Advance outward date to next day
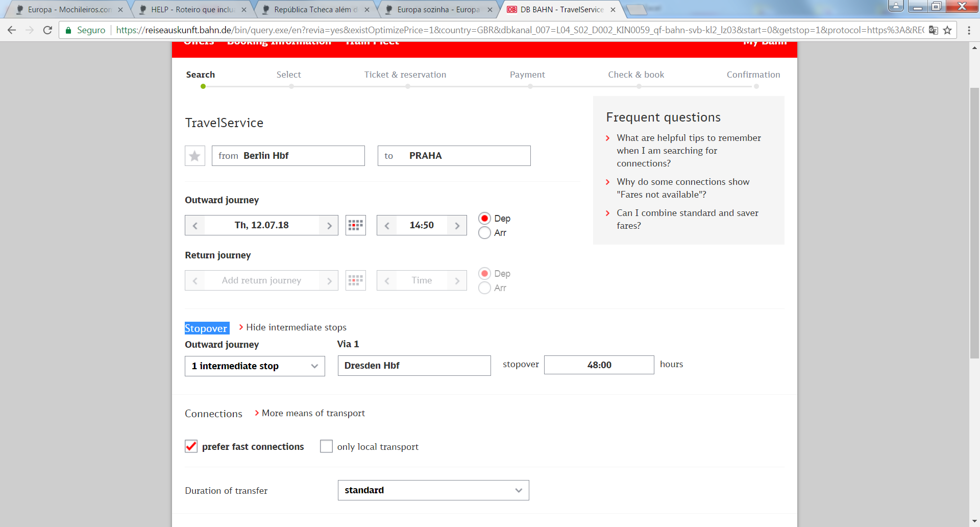Image resolution: width=980 pixels, height=527 pixels. pos(329,226)
